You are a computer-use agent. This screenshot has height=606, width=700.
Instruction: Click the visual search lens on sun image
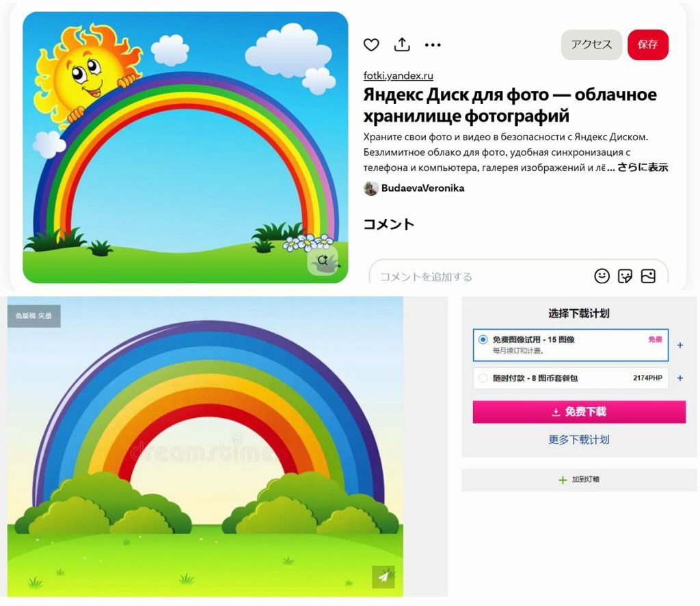323,261
